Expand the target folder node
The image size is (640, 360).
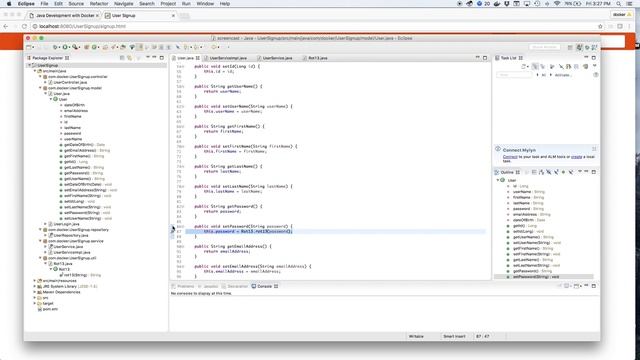35,304
